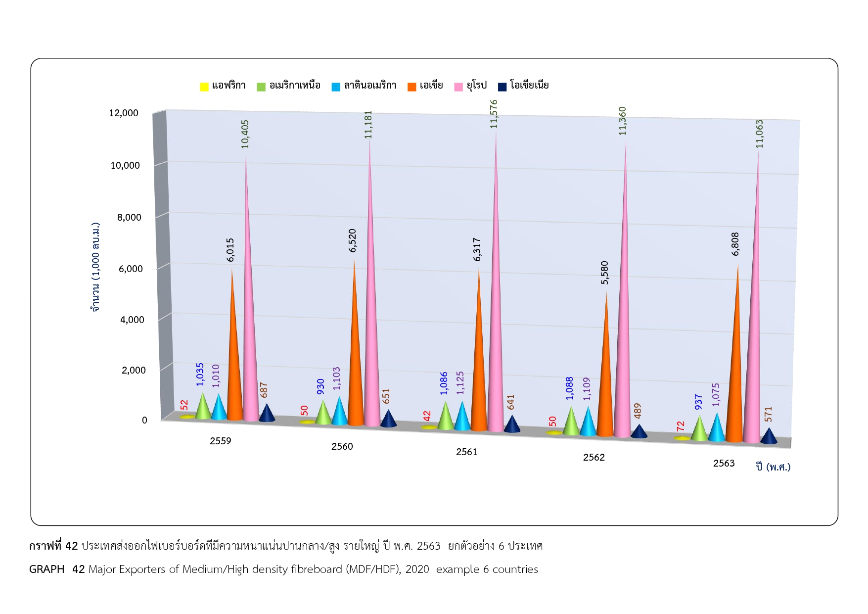This screenshot has height=614, width=868.
Task: Click the data label 1,125
Action: pos(460,383)
